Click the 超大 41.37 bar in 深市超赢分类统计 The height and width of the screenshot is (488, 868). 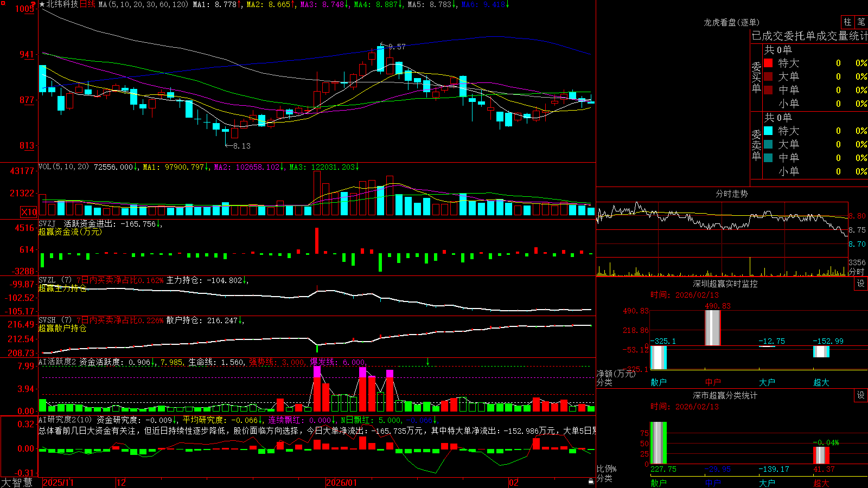click(x=821, y=455)
